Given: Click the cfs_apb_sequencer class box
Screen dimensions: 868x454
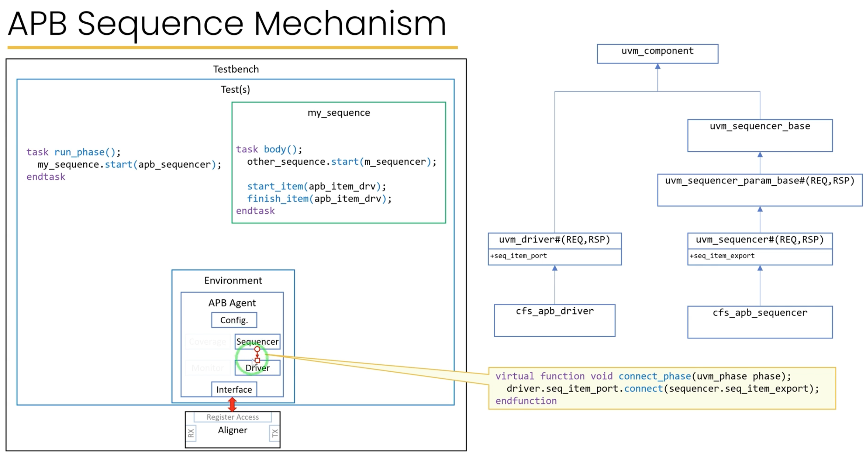Looking at the screenshot, I should click(x=760, y=322).
